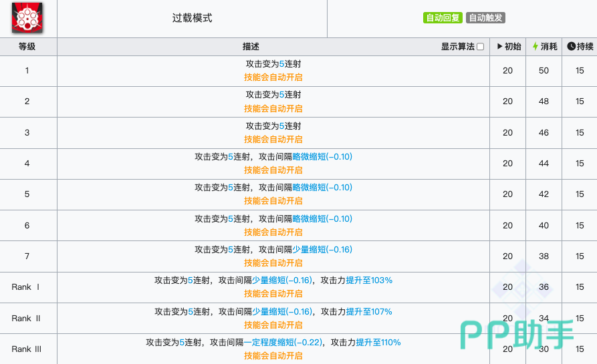Click 少量缩短(-0.16) in the level 7 row
This screenshot has height=364, width=597.
[322, 249]
